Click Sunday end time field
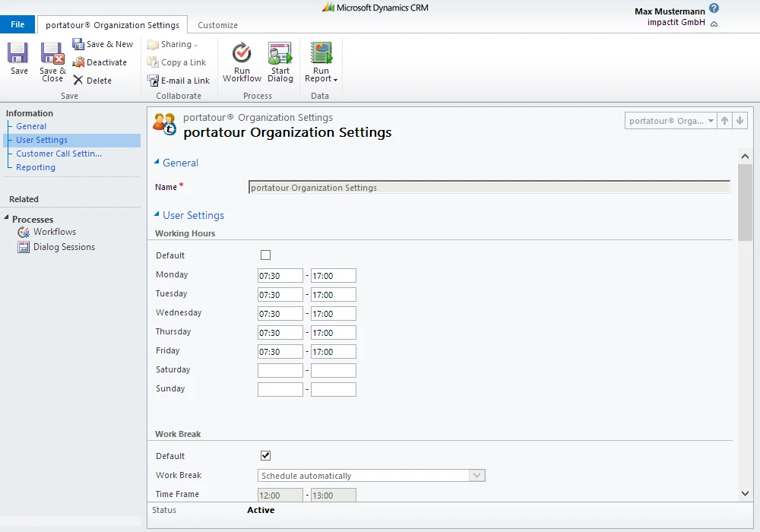760x532 pixels. tap(334, 390)
